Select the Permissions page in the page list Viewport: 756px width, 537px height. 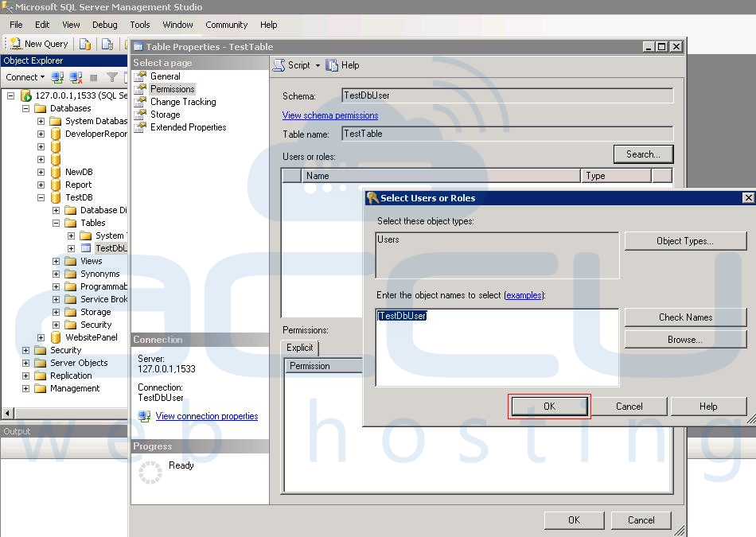coord(172,88)
